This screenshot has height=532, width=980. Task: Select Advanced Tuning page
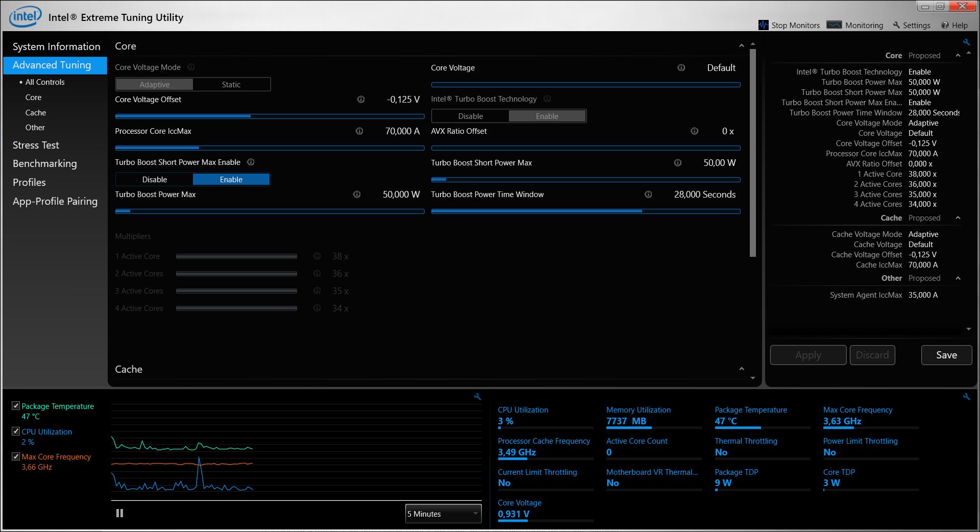[55, 65]
